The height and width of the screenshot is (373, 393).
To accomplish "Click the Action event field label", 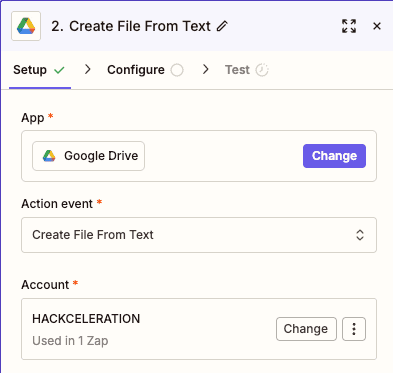I will 57,204.
